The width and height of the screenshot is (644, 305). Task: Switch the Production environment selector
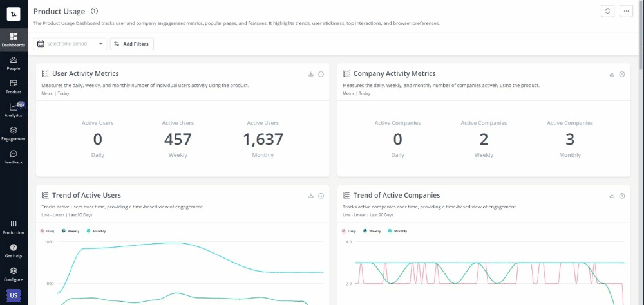pos(13,226)
